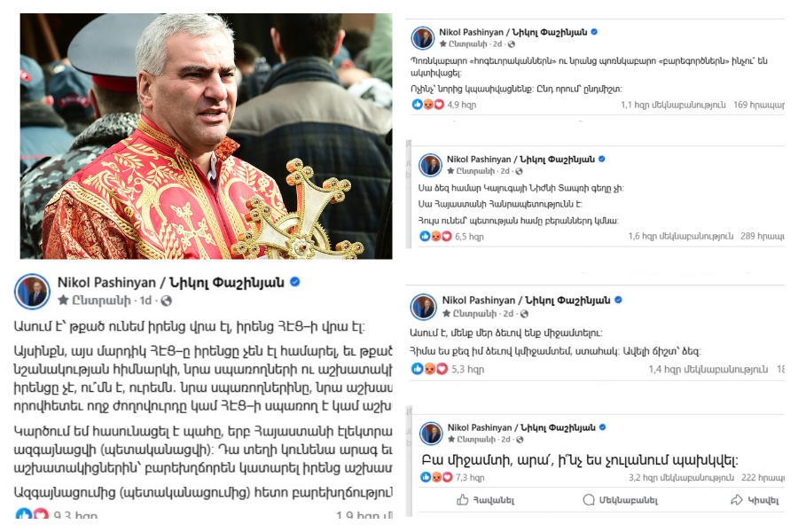Viewport: 798px width, 532px height.
Task: View the 1,6 հզր comments count link
Action: click(x=681, y=236)
